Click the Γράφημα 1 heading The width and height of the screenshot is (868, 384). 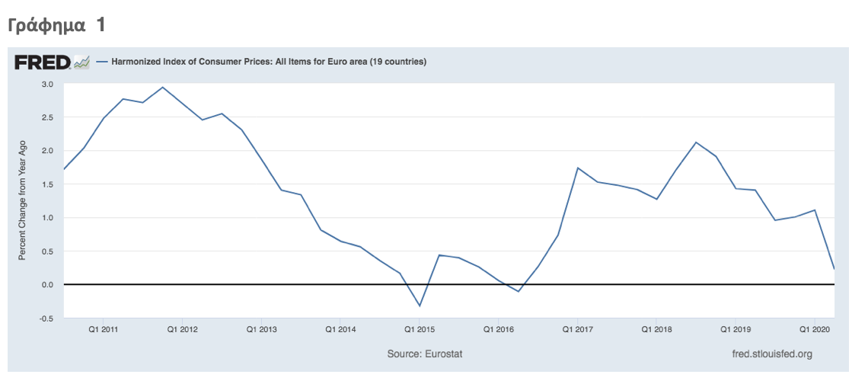56,25
